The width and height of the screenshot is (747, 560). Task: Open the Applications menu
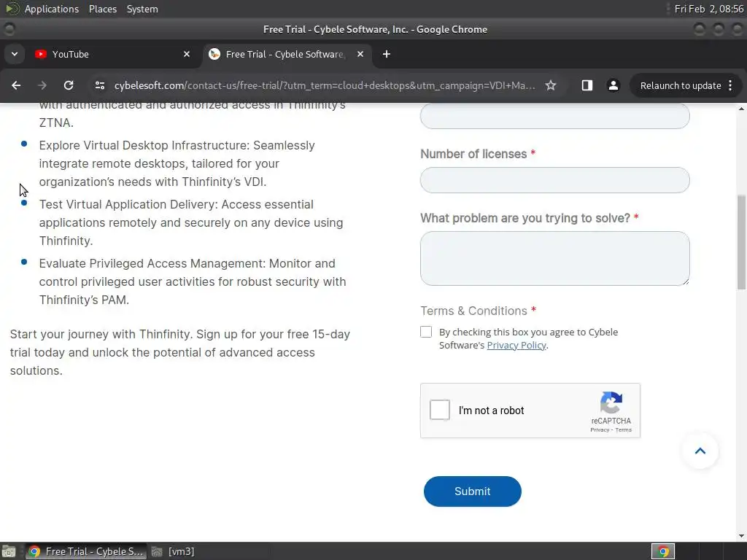click(x=52, y=9)
